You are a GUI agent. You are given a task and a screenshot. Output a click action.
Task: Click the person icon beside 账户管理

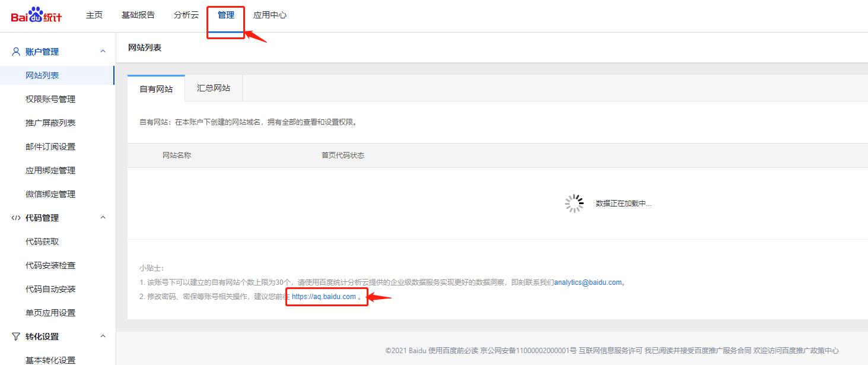point(15,51)
